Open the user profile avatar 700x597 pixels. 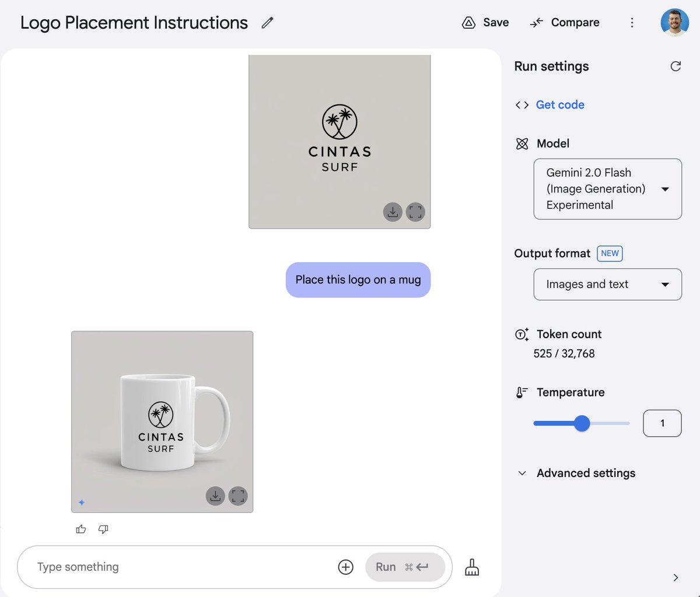(x=675, y=23)
